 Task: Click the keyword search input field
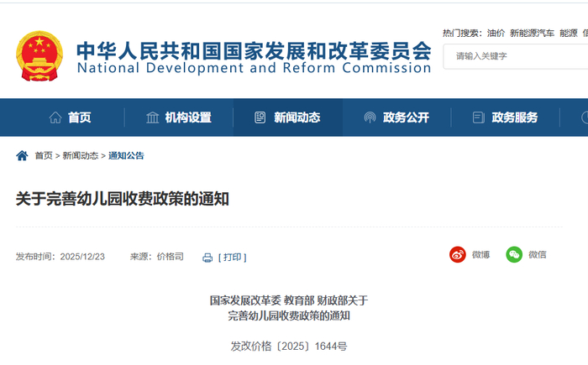point(515,56)
